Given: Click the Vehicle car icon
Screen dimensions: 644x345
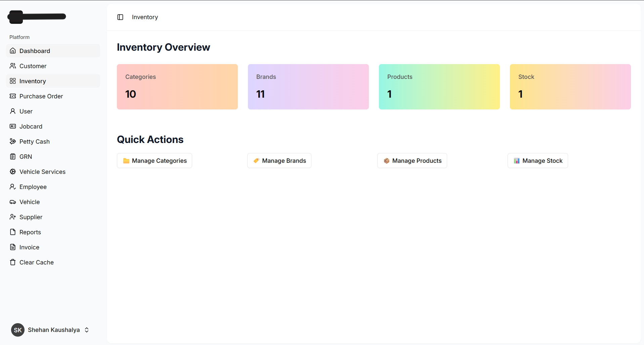Looking at the screenshot, I should pyautogui.click(x=13, y=202).
